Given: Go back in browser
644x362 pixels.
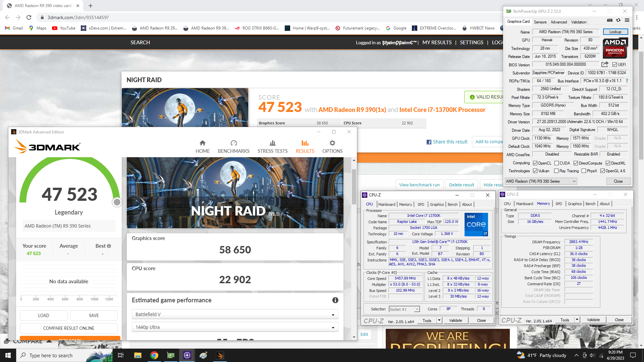Looking at the screenshot, I should 7,17.
